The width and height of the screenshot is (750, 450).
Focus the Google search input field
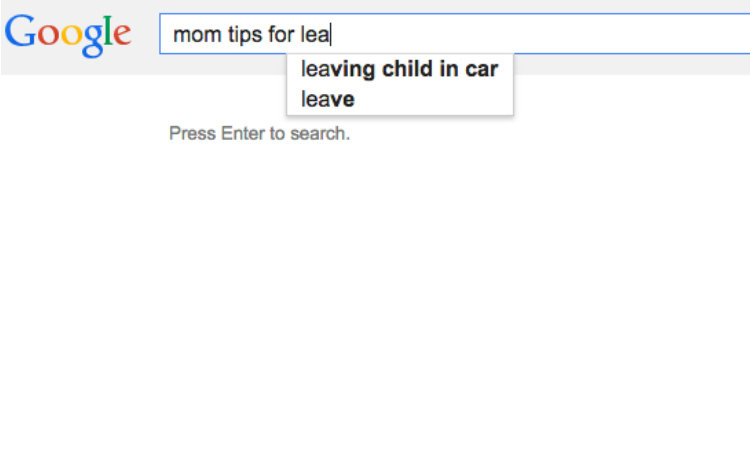[454, 34]
